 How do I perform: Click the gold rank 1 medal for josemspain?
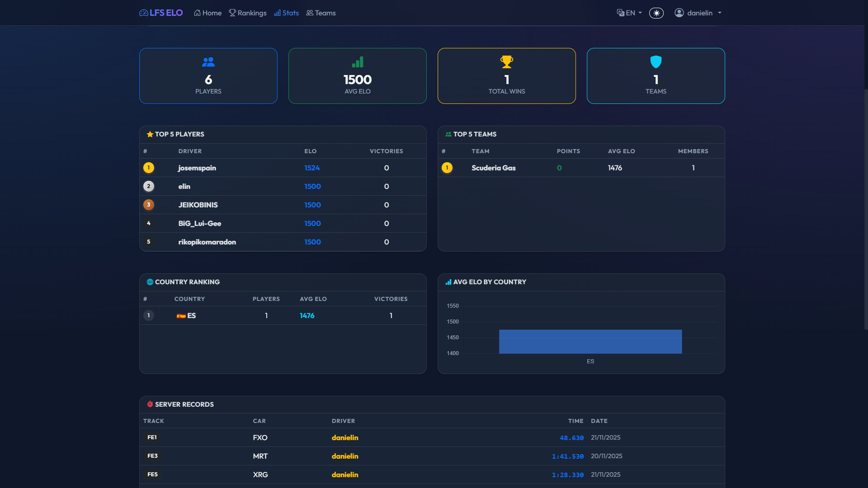pos(149,168)
